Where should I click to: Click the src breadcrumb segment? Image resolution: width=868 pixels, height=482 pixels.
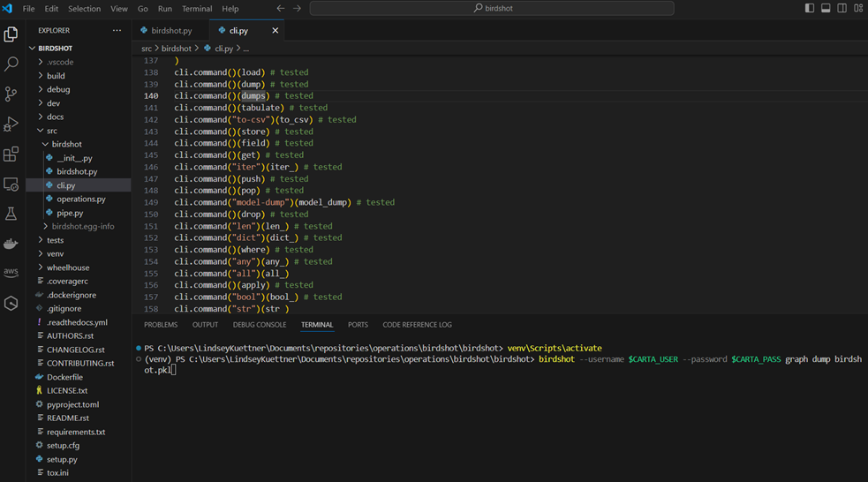(x=147, y=49)
